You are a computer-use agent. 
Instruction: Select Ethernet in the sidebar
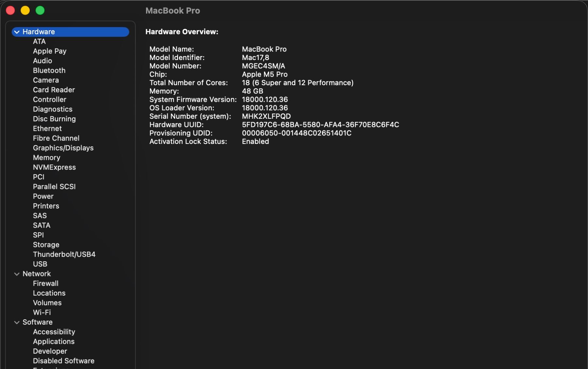point(47,129)
